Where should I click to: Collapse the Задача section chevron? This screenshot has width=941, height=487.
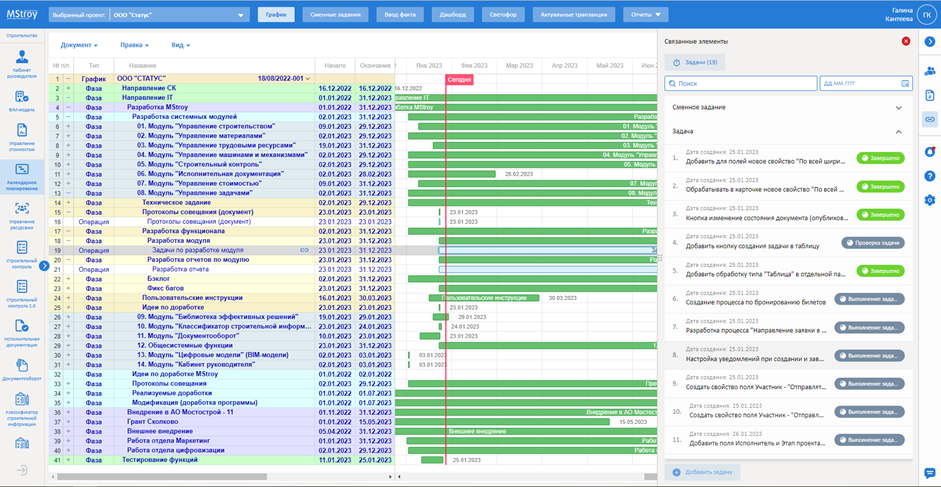coord(898,131)
